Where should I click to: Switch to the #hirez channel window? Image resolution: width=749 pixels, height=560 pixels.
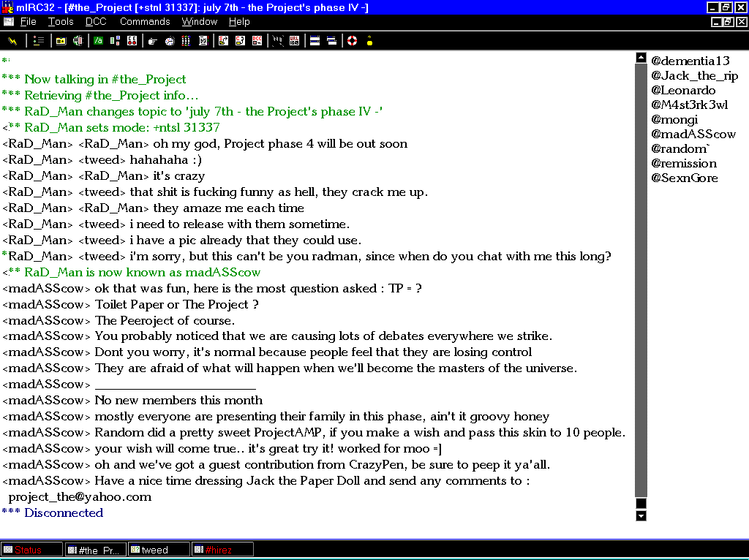(x=222, y=550)
